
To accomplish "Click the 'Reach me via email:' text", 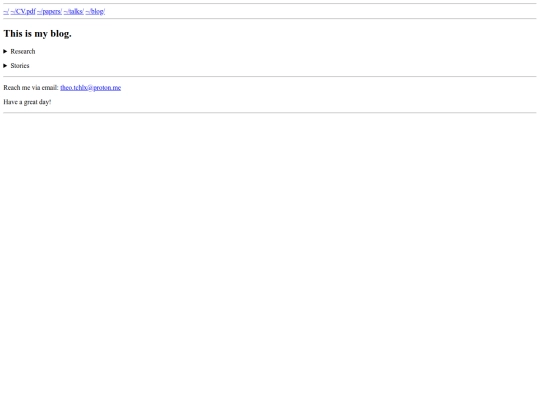I will click(x=31, y=87).
